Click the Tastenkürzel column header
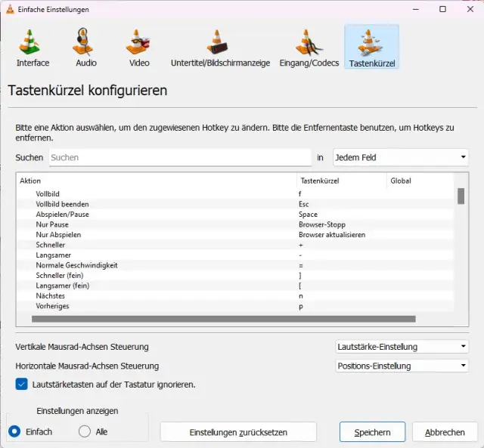The image size is (484, 448). [341, 181]
